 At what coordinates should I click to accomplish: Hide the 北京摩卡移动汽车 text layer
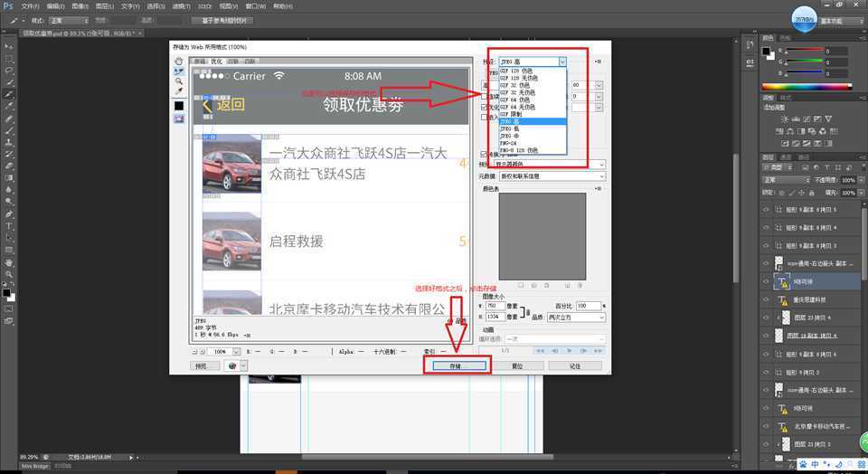766,426
